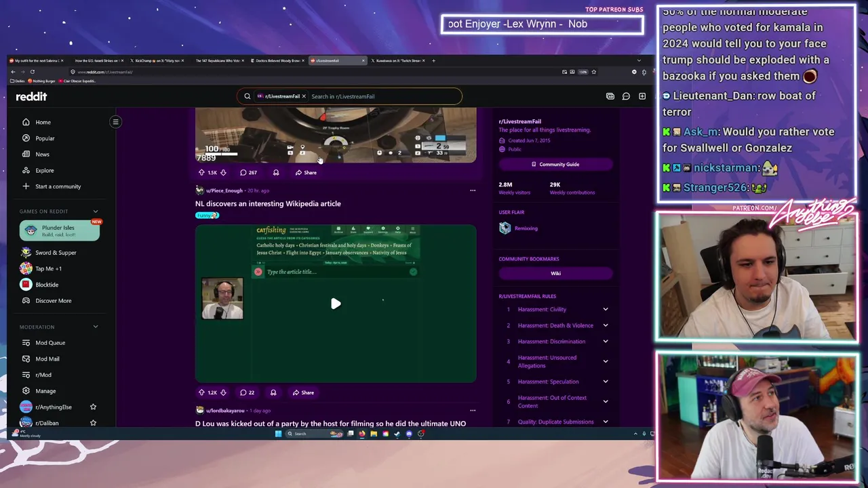Open u/lordbakayarou profile
Image resolution: width=868 pixels, height=488 pixels.
coord(225,411)
